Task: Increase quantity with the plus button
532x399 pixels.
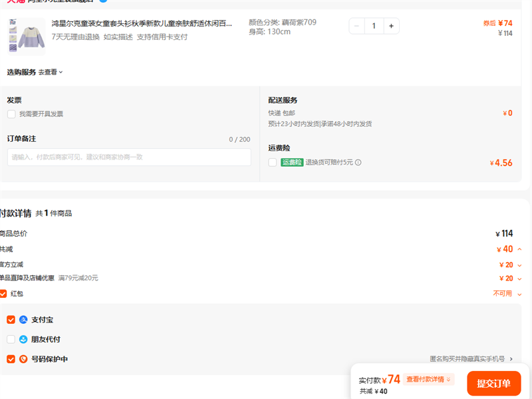Action: tap(391, 26)
